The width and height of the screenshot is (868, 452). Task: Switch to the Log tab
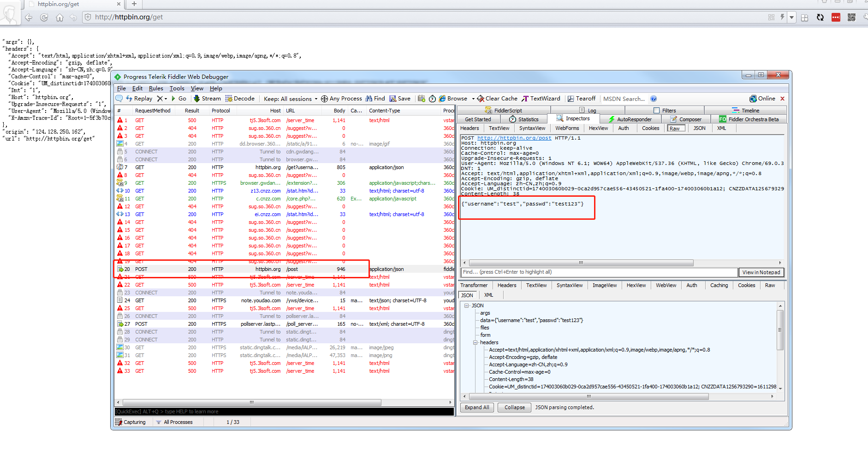point(588,111)
